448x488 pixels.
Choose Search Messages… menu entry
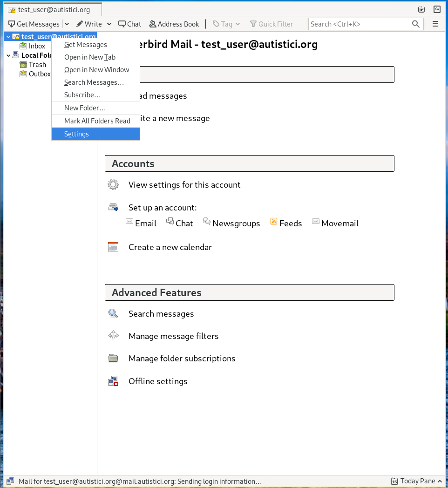[95, 82]
